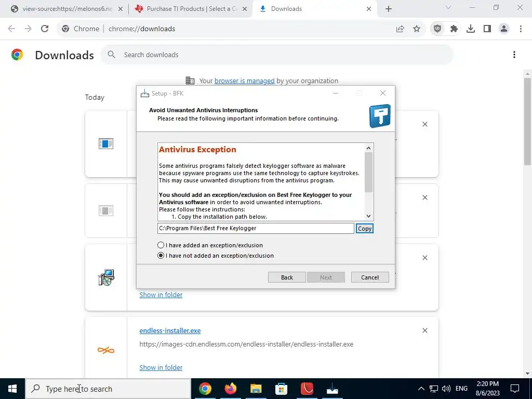Click 'browser is managed' link
This screenshot has width=532, height=399.
click(244, 81)
